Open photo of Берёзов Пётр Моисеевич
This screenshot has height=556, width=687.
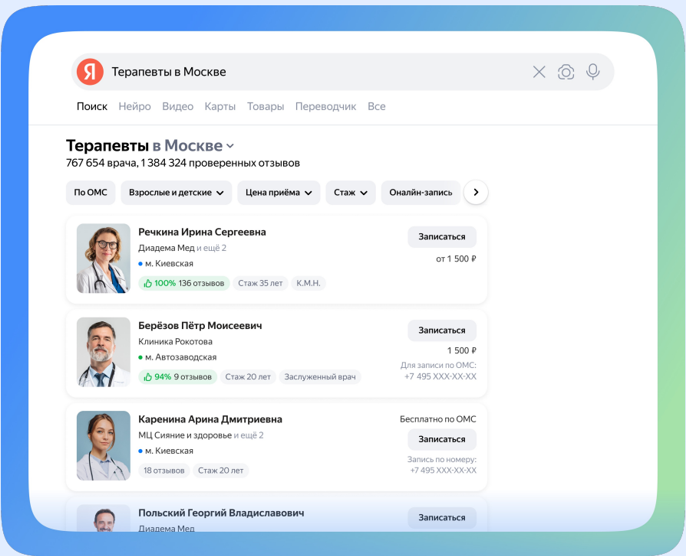click(x=103, y=352)
